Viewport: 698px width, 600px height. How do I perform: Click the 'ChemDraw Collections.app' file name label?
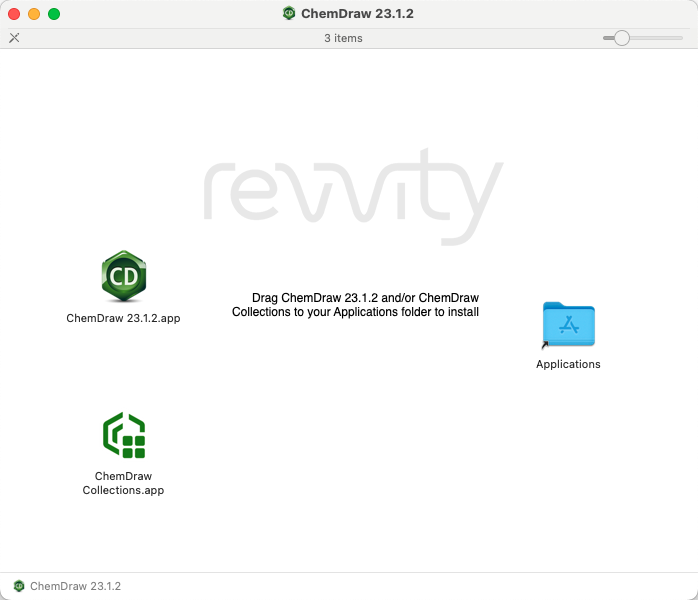click(123, 483)
